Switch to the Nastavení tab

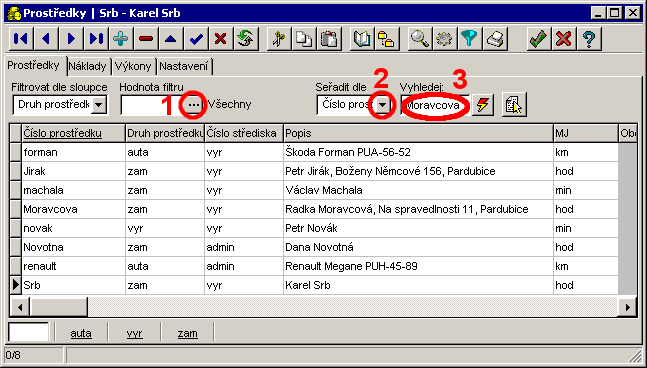(184, 66)
